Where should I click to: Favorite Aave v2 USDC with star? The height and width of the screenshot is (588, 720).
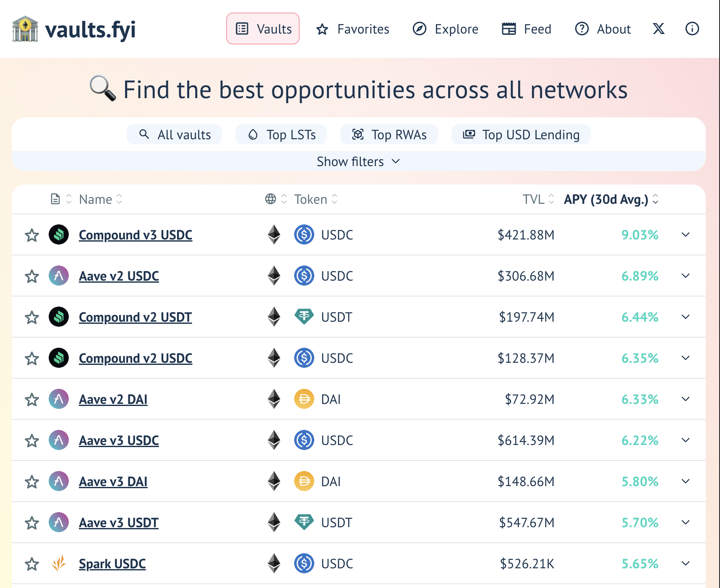click(x=32, y=276)
